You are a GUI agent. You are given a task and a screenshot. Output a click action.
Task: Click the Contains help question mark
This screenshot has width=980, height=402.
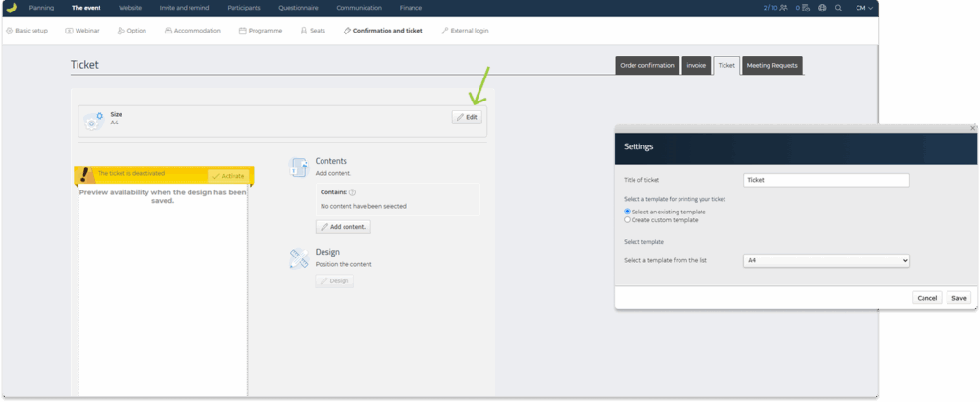tap(353, 192)
